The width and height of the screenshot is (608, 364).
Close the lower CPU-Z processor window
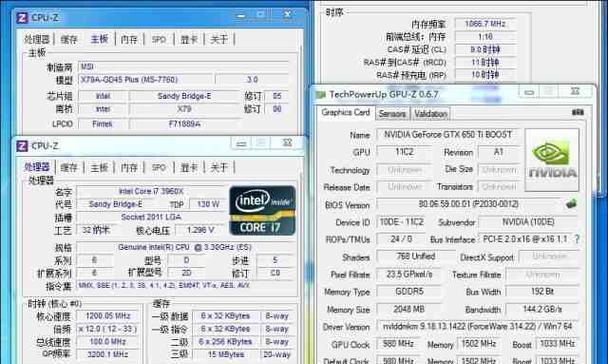(287, 143)
